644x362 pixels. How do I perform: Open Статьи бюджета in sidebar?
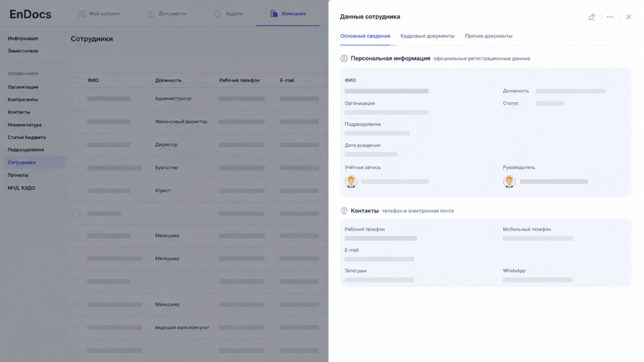click(x=26, y=138)
